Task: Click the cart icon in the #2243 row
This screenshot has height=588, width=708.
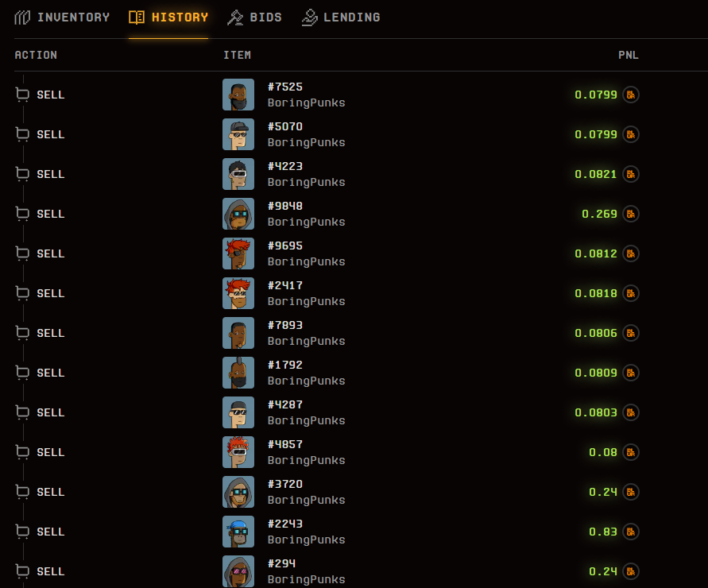Action: [x=22, y=532]
